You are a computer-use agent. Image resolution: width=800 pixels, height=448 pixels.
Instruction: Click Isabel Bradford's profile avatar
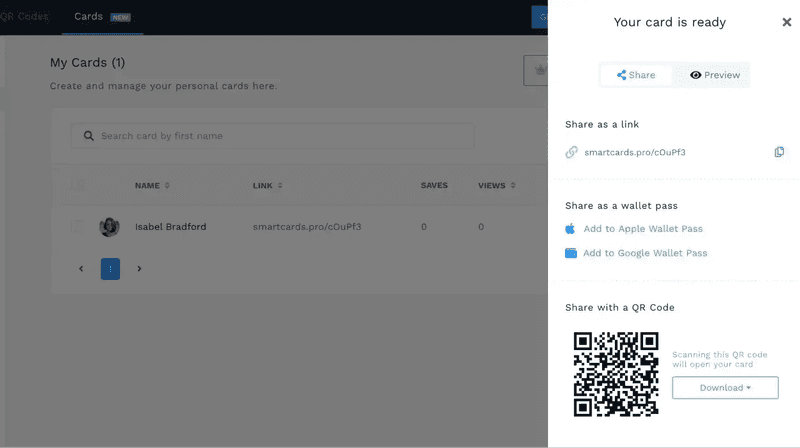pos(109,227)
